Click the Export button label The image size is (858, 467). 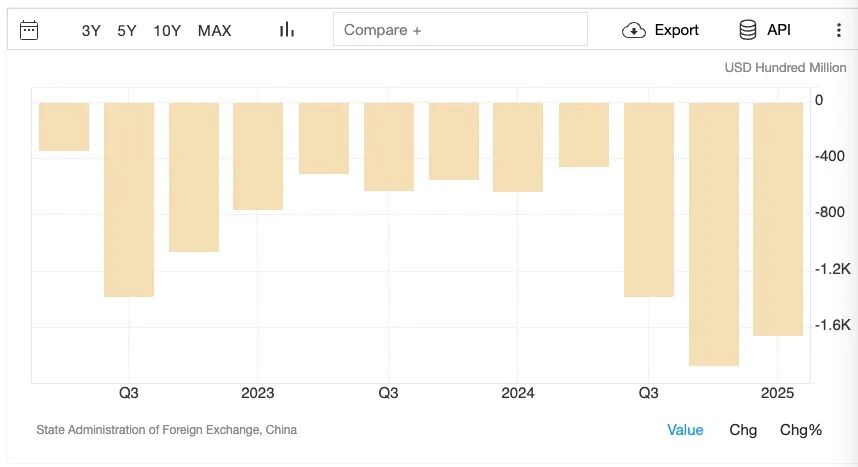point(676,30)
